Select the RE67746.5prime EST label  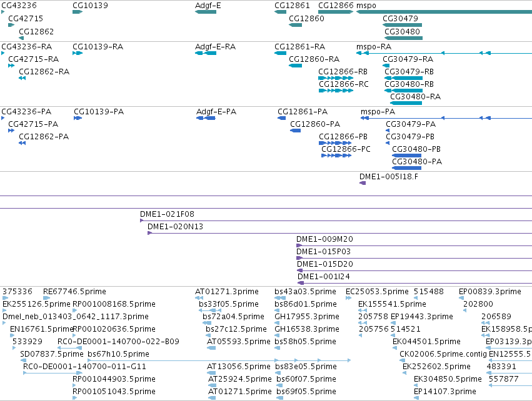click(74, 292)
